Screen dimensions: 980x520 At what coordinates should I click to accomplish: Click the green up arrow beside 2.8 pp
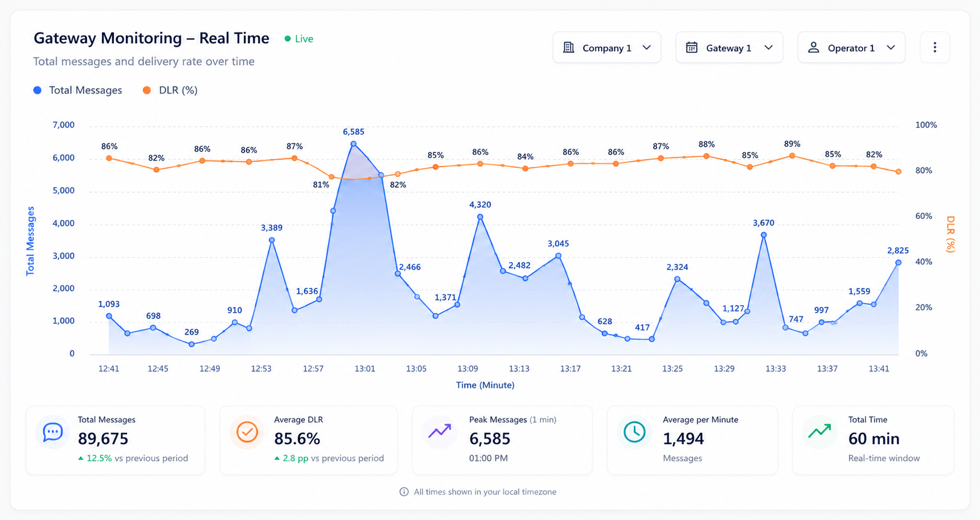[x=277, y=458]
